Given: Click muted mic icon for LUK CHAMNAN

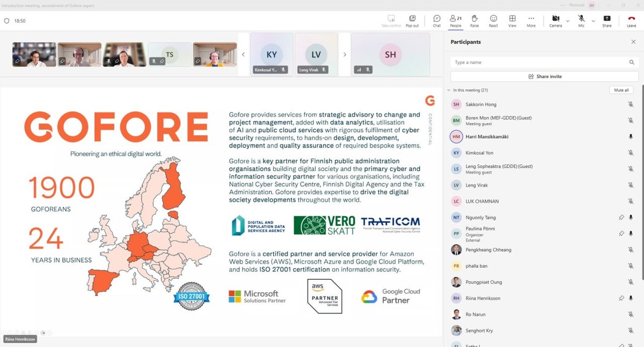Looking at the screenshot, I should 631,201.
